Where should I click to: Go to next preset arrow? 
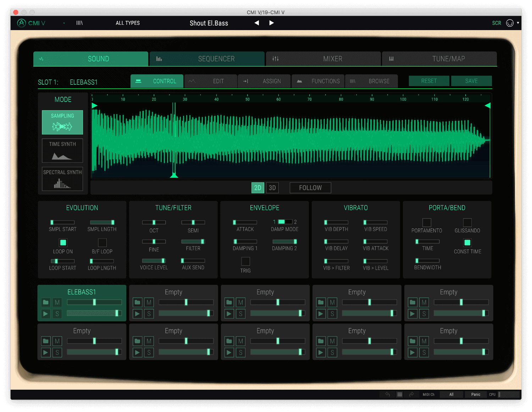click(x=271, y=23)
